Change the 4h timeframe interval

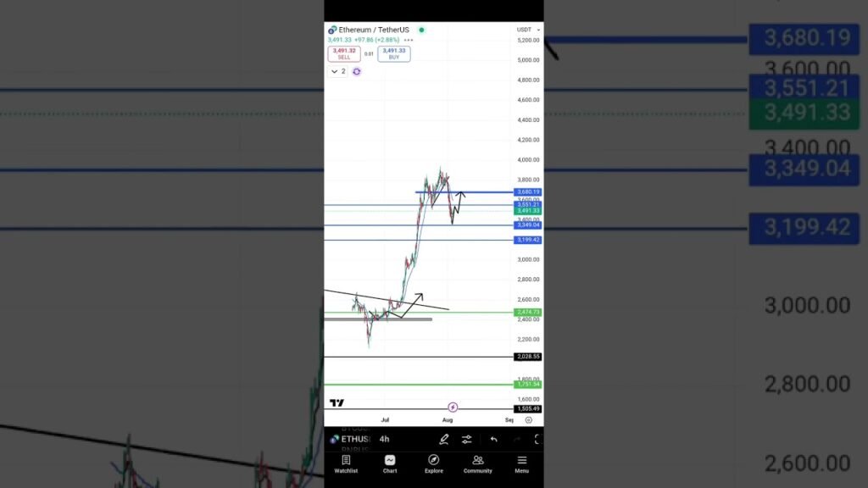pos(384,439)
